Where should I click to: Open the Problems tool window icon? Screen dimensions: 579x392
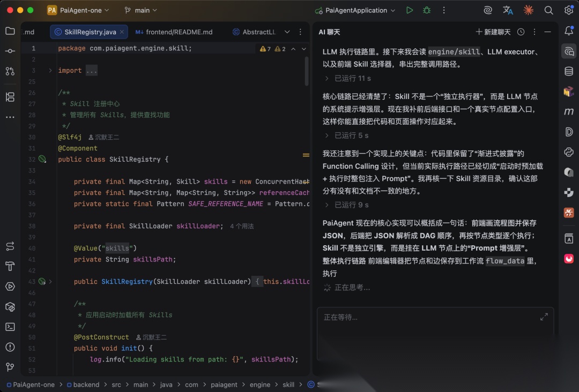coord(10,347)
